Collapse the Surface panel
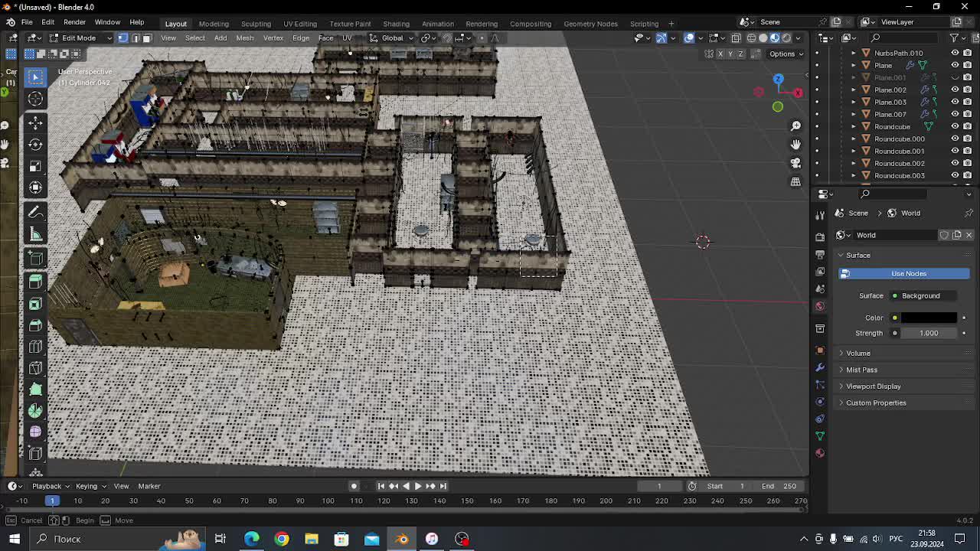 tap(857, 255)
